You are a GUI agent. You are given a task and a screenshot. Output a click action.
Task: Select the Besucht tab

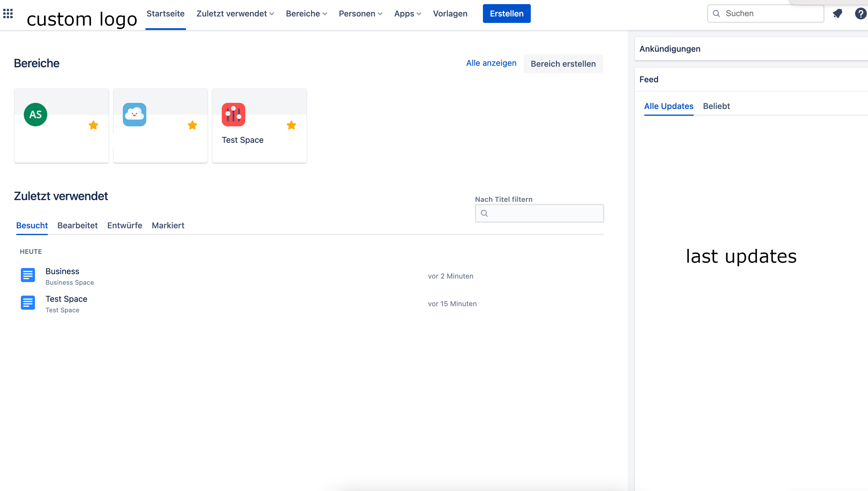point(32,225)
